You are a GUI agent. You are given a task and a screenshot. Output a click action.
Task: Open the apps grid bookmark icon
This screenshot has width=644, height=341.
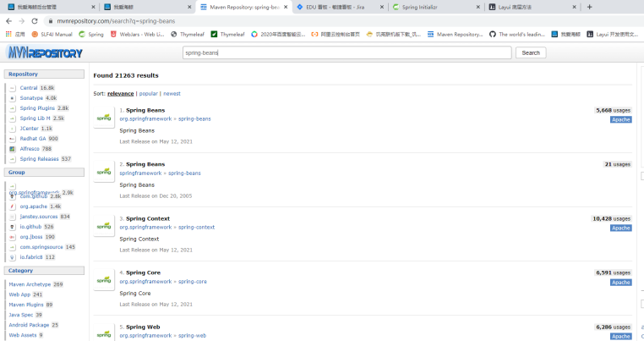[8, 34]
